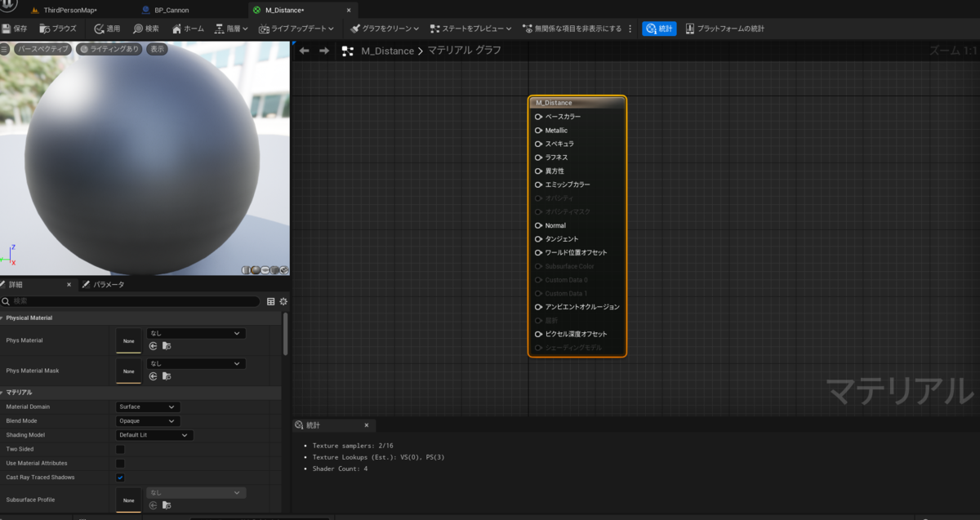Viewport: 980px width, 520px height.
Task: Click マテリアル グラフ breadcrumb
Action: (x=464, y=51)
